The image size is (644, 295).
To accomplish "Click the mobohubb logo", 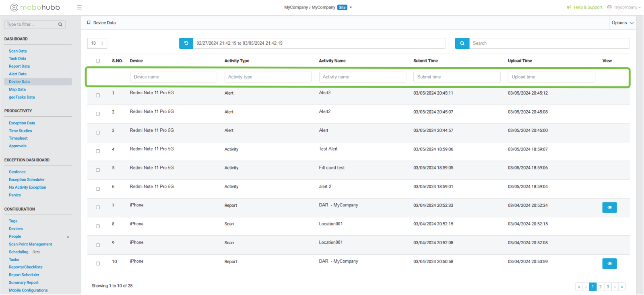I will (35, 7).
